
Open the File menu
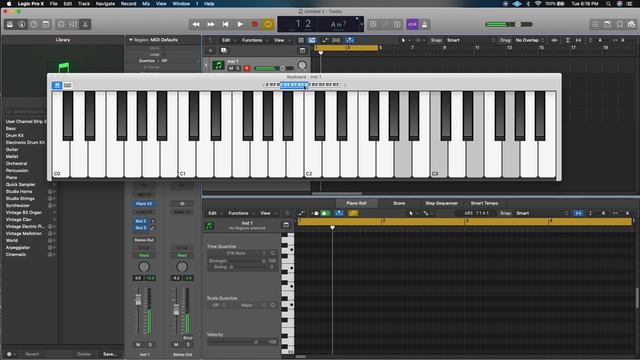click(53, 4)
